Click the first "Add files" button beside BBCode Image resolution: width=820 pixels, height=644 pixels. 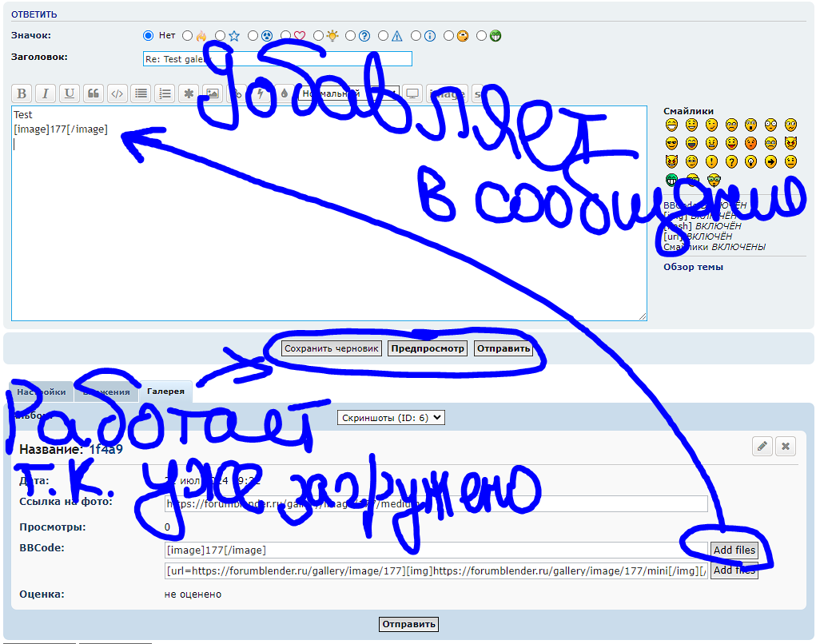734,550
